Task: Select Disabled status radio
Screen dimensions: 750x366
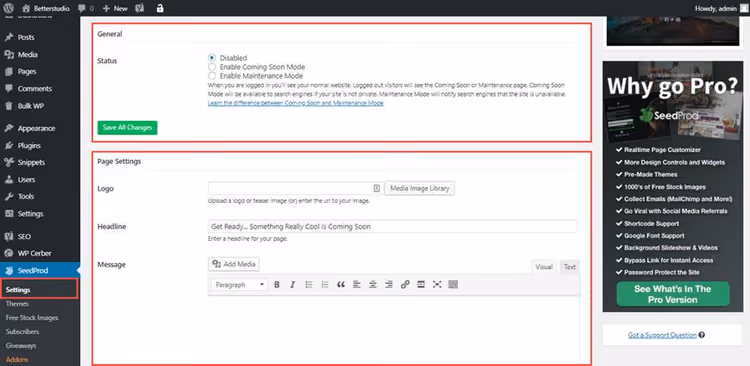Action: point(212,58)
